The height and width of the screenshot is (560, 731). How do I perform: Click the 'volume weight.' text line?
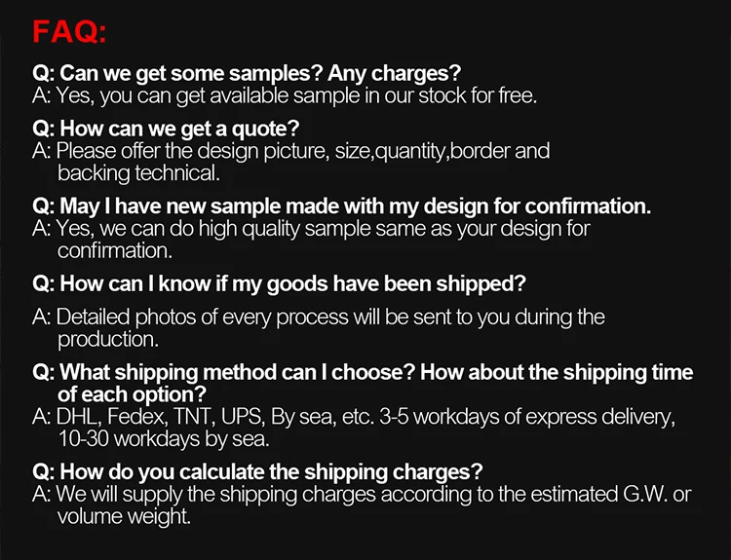coord(124,516)
